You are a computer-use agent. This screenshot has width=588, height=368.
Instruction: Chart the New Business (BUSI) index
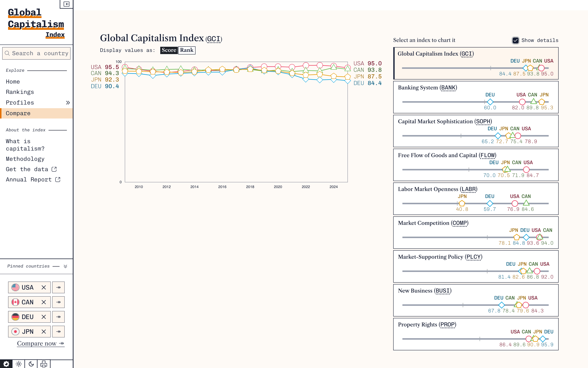coord(476,300)
